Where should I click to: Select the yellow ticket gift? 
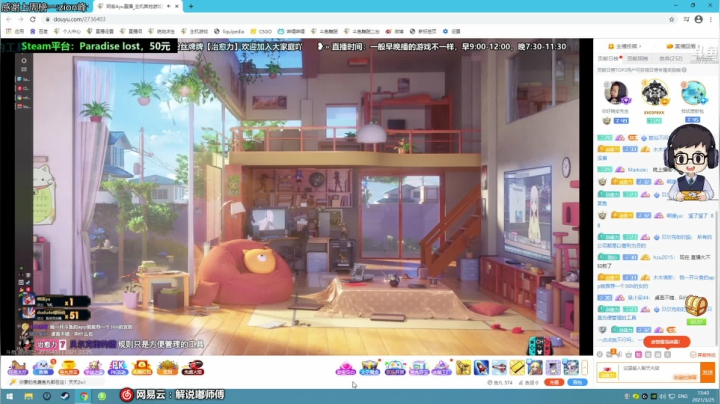[x=517, y=368]
